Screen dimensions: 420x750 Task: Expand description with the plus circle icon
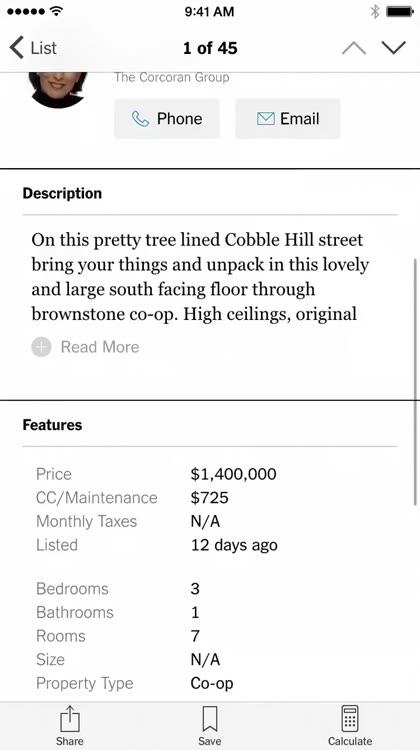[x=42, y=347]
